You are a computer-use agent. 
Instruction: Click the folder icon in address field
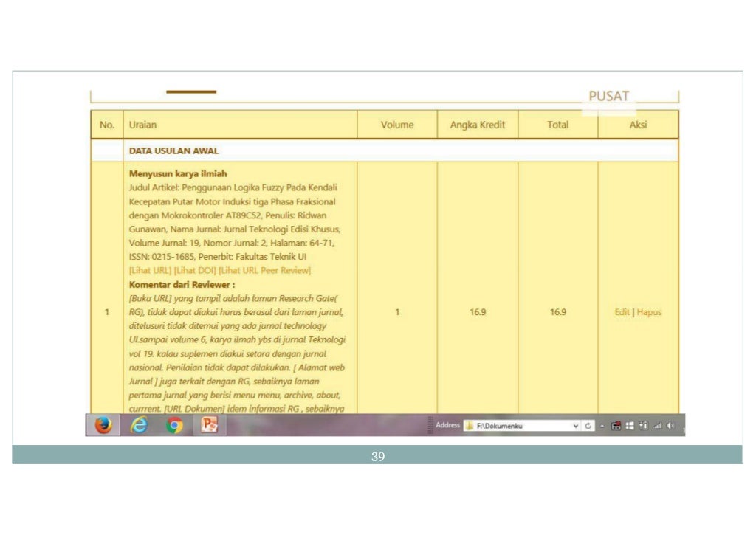coord(469,426)
